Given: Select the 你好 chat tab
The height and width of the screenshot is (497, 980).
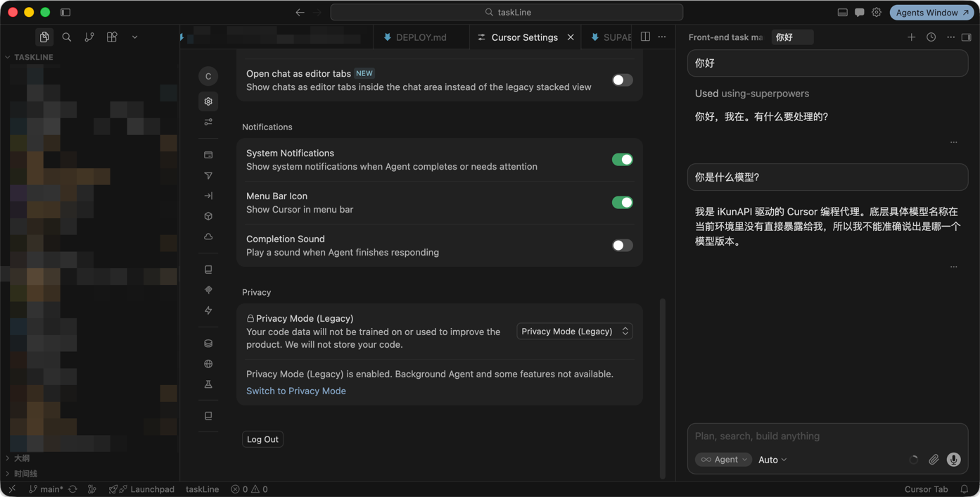Looking at the screenshot, I should [x=791, y=37].
